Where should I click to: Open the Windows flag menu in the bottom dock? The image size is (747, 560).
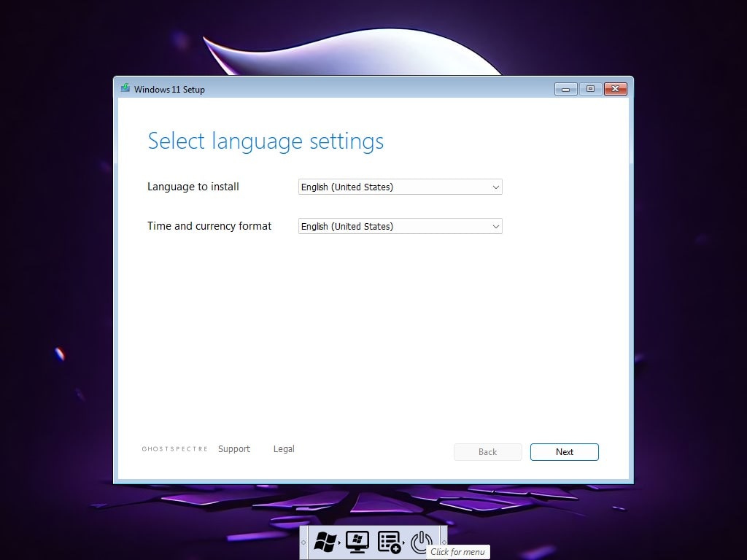pyautogui.click(x=325, y=542)
